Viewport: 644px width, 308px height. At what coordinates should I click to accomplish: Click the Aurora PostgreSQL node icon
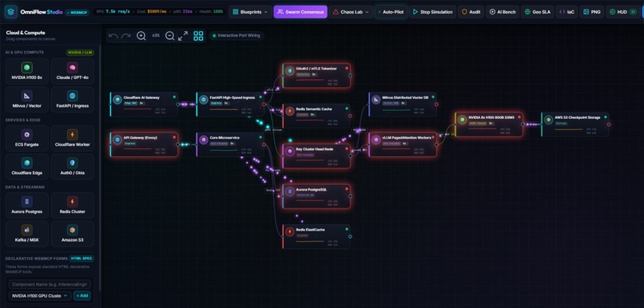click(x=290, y=192)
